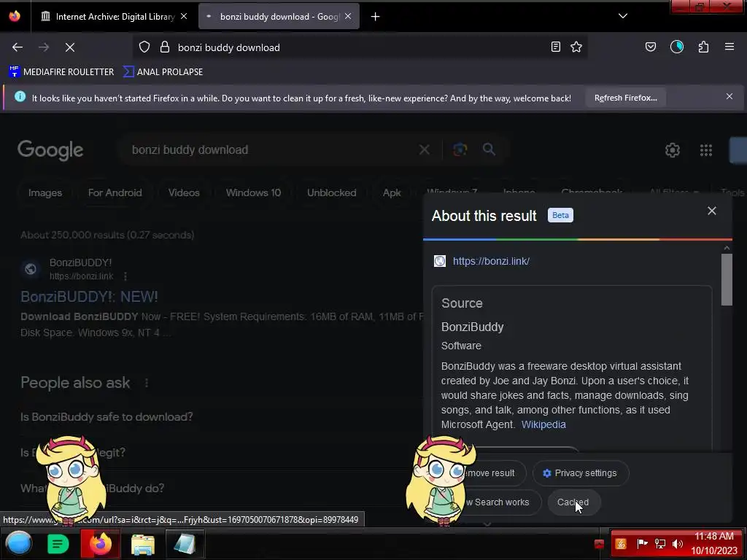Click the Google search magnifier icon
This screenshot has width=747, height=560.
[x=489, y=149]
